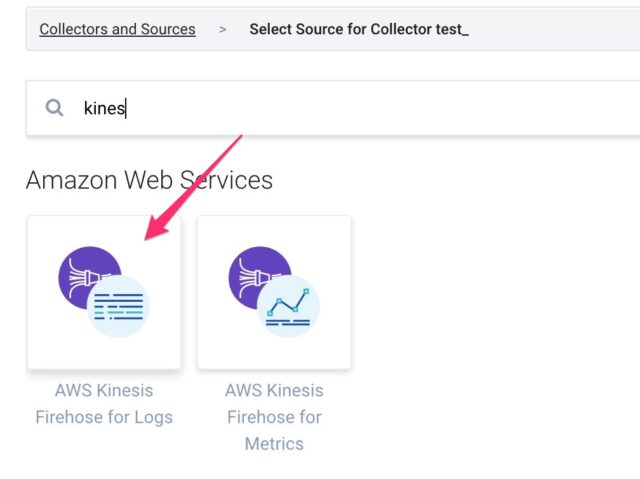The height and width of the screenshot is (479, 640).
Task: Click the word 'Metrics' under second tile
Action: tap(274, 444)
